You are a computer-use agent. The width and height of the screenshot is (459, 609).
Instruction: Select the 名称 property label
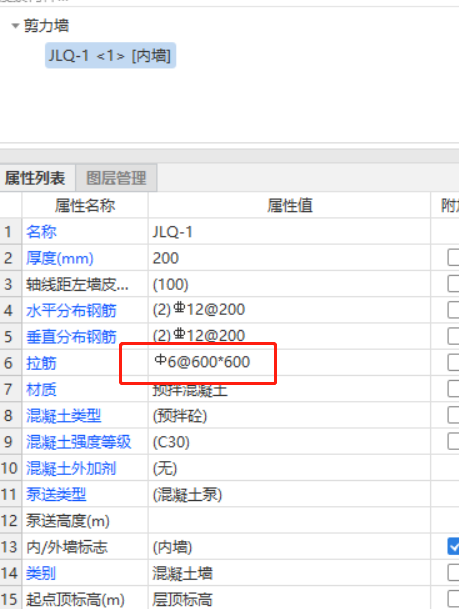[x=41, y=232]
